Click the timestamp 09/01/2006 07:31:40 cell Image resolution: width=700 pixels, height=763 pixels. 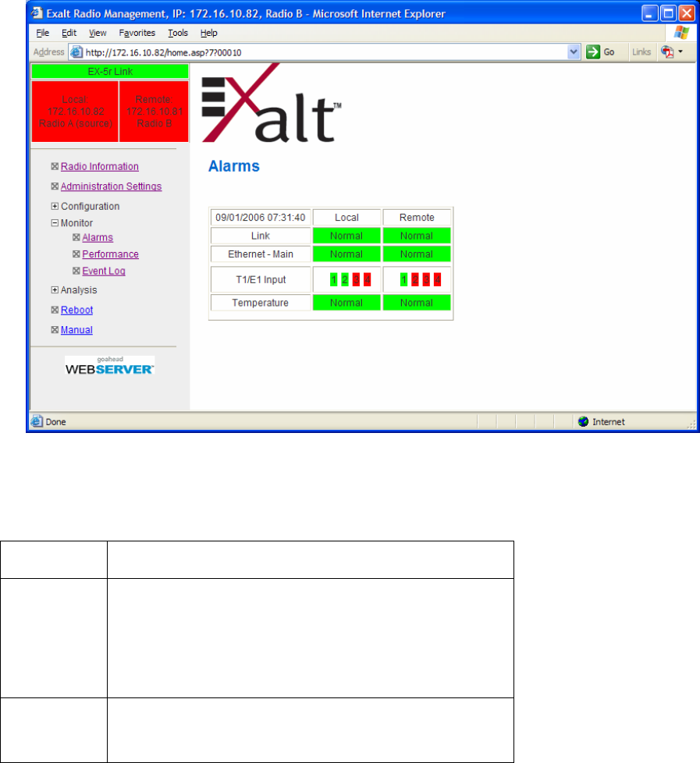(x=261, y=218)
